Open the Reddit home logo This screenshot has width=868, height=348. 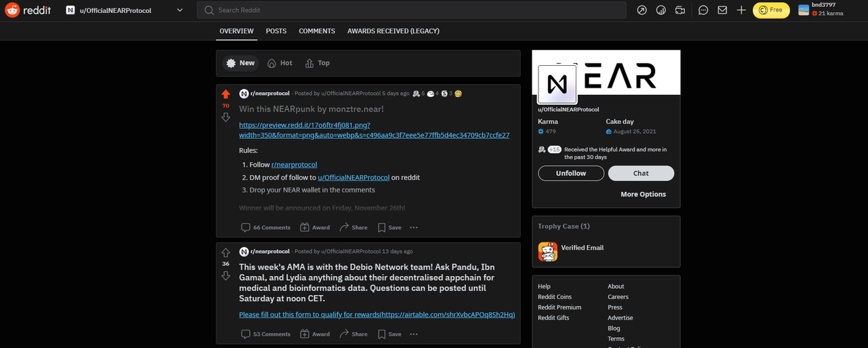[x=28, y=10]
